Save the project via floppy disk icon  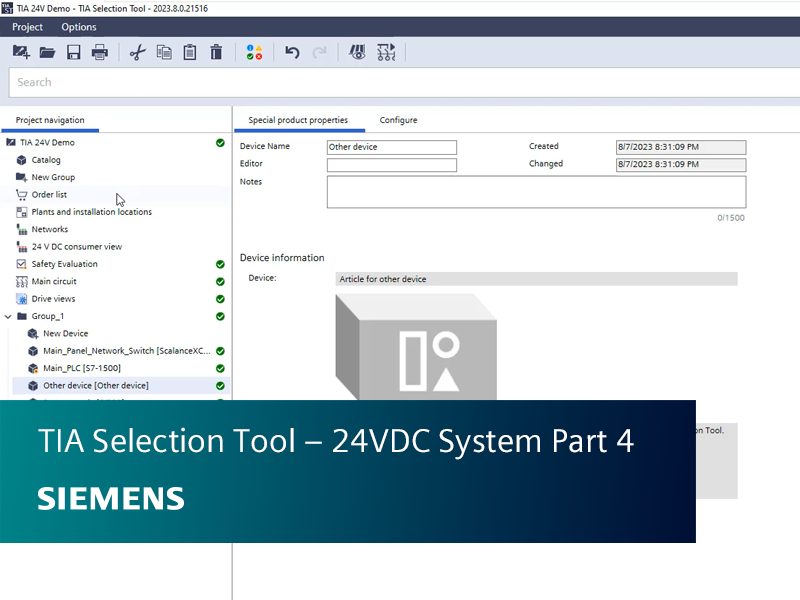pos(73,52)
